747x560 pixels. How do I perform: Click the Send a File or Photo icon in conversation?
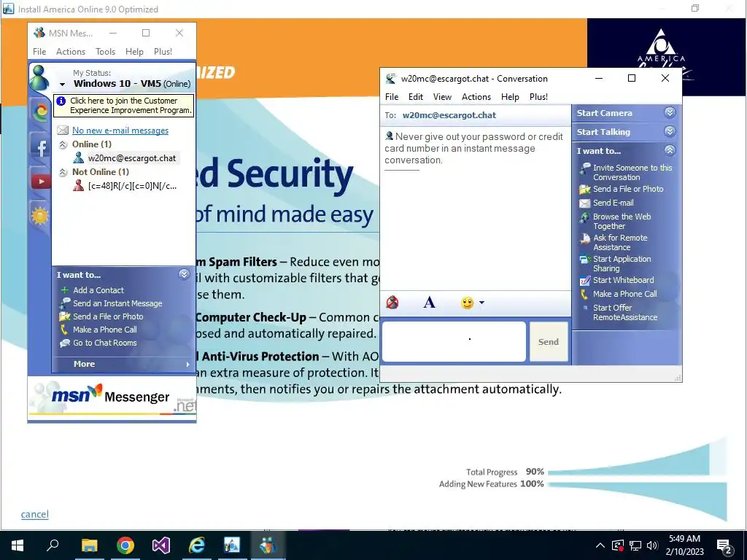click(x=584, y=190)
